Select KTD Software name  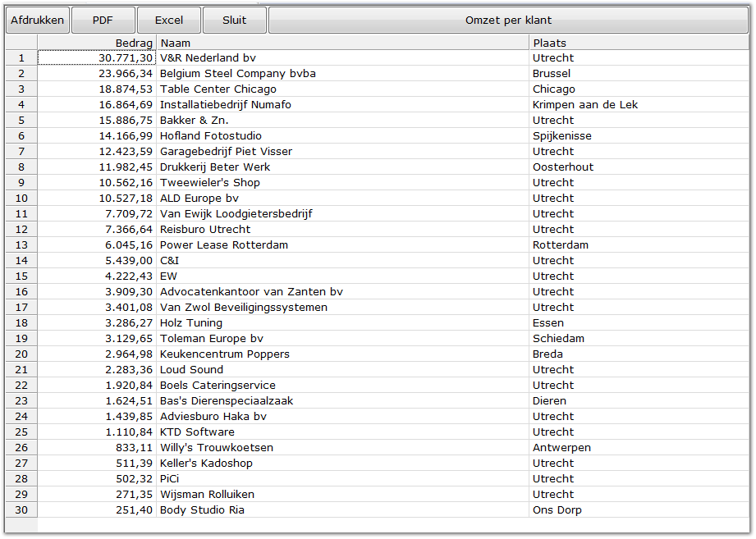[x=343, y=432]
